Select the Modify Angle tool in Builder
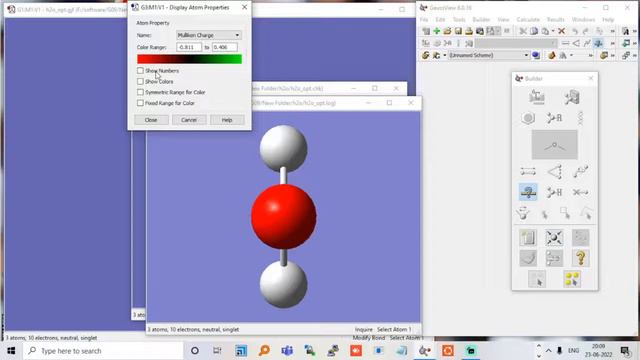Viewport: 640px width, 360px height. [x=554, y=171]
